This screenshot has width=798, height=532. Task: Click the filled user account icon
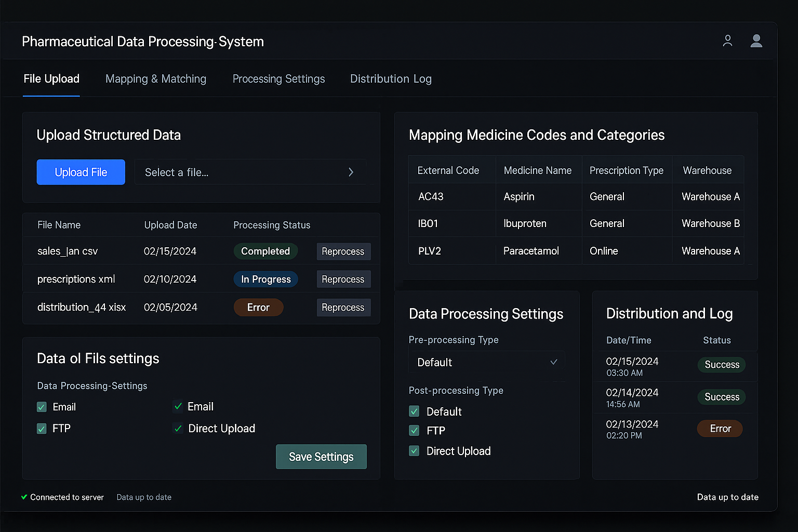756,41
